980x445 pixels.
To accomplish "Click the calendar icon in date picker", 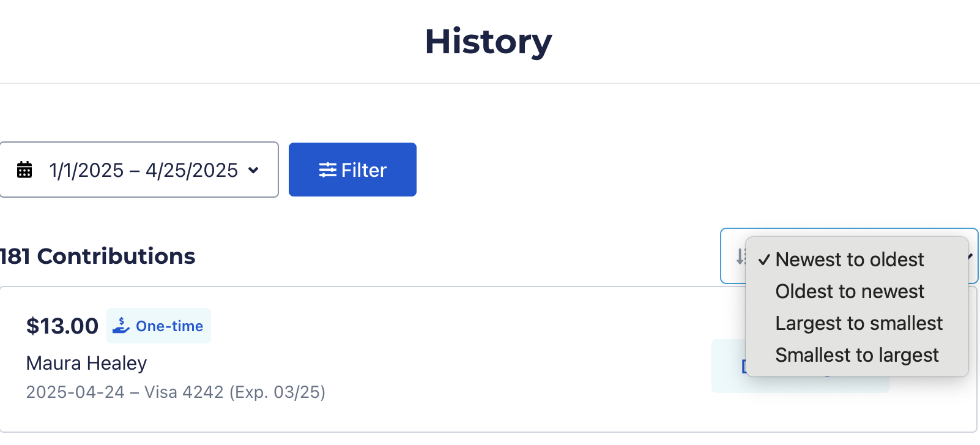I will tap(24, 170).
